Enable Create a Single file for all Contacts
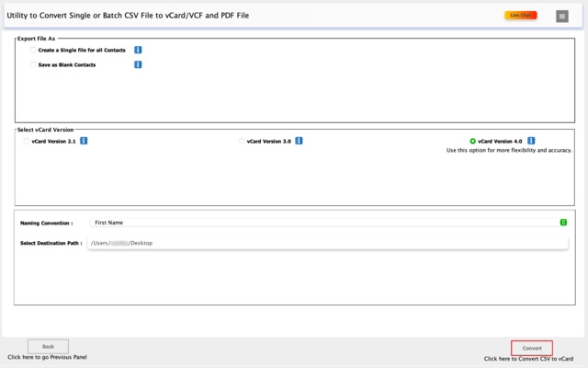Image resolution: width=588 pixels, height=368 pixels. (x=33, y=50)
